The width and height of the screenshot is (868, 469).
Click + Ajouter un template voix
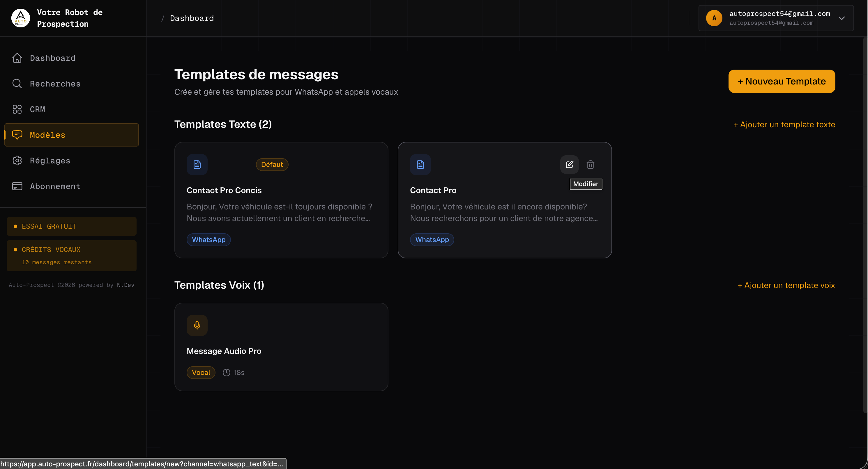pos(786,285)
